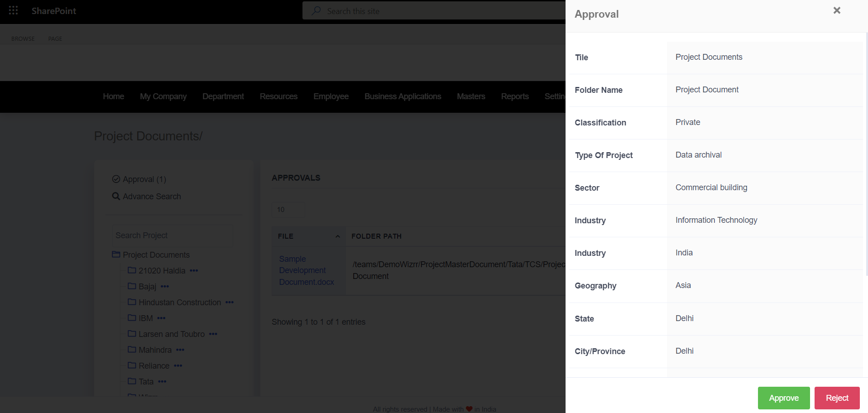
Task: Approve the pending document
Action: (x=783, y=398)
